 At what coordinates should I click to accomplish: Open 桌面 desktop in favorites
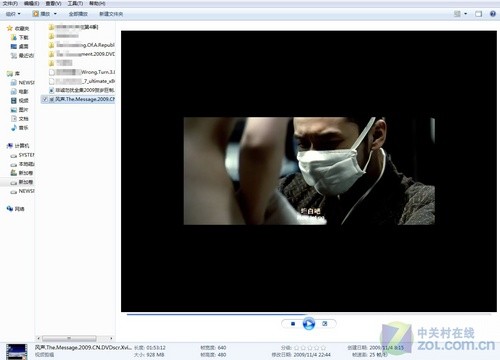click(20, 46)
